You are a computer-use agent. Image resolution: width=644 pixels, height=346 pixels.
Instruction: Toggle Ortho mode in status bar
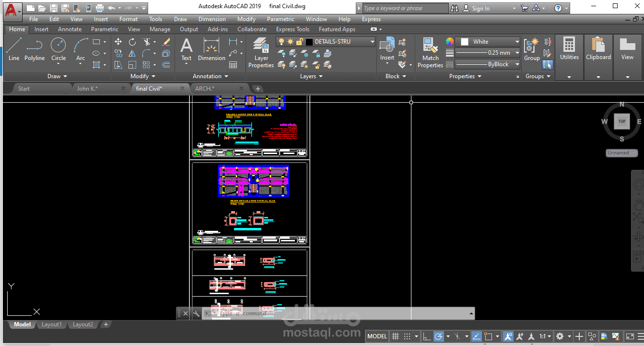point(426,336)
